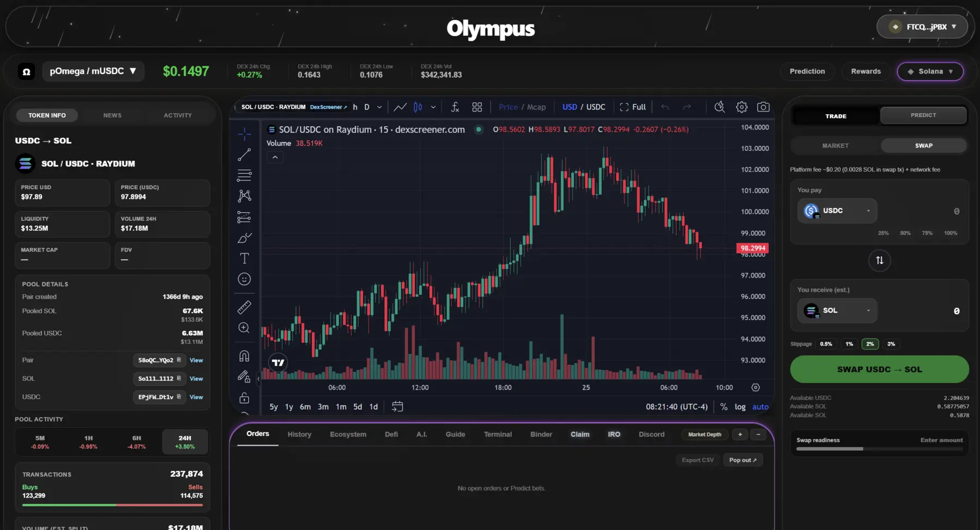
Task: Open the pOmega / mUSDC pair dropdown
Action: (93, 71)
